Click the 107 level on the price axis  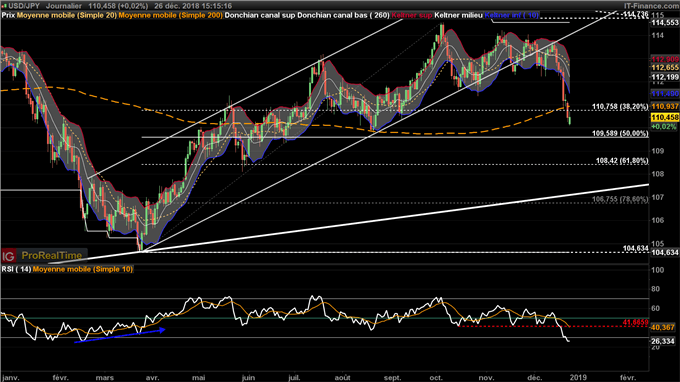click(x=658, y=197)
